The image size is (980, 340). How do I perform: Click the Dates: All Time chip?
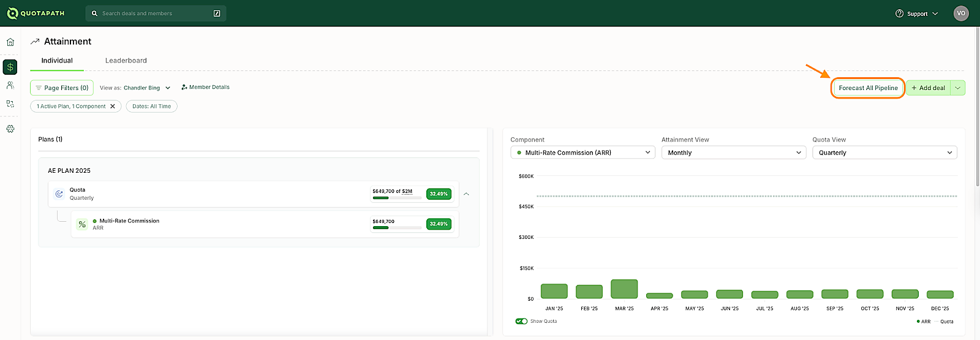coord(152,107)
